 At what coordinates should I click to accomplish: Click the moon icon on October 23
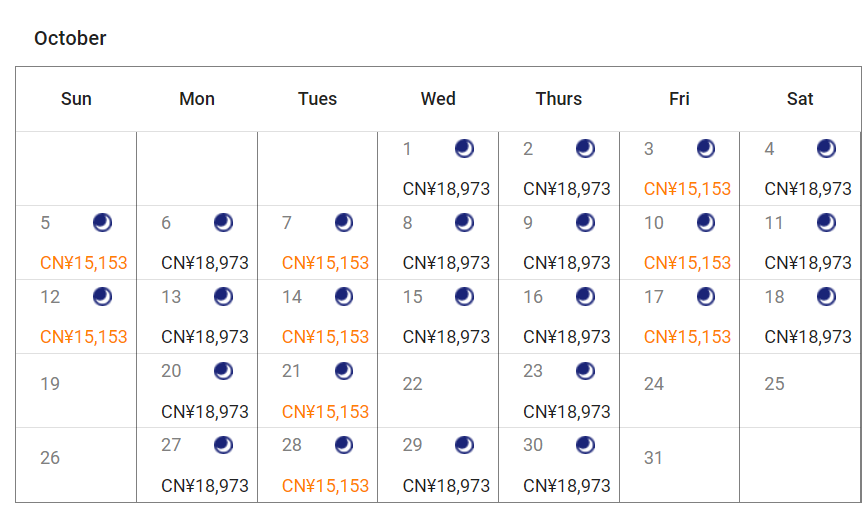pos(585,371)
